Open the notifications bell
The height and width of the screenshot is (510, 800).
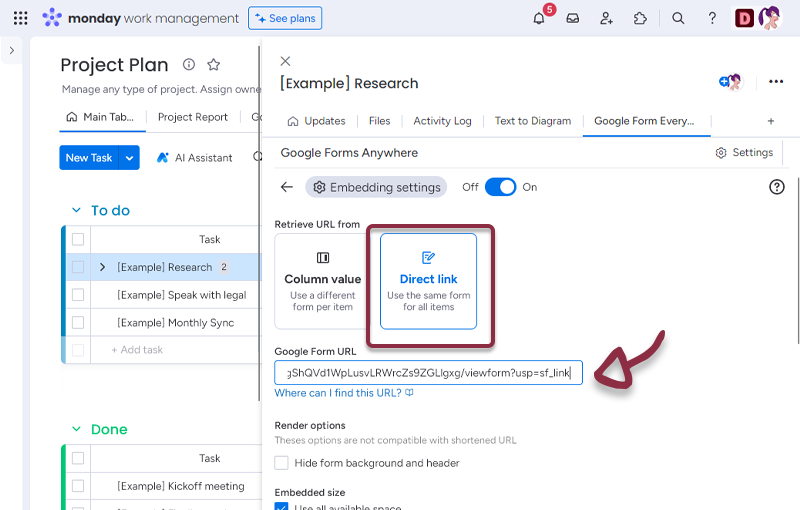539,18
